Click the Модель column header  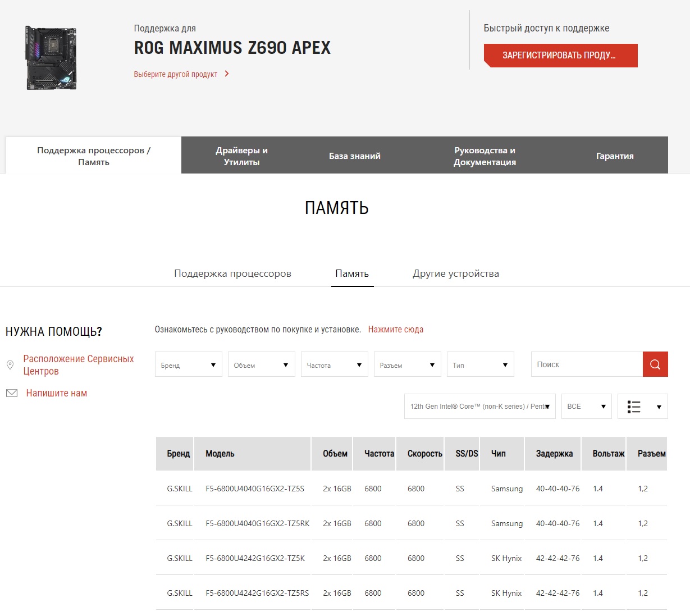coord(253,454)
